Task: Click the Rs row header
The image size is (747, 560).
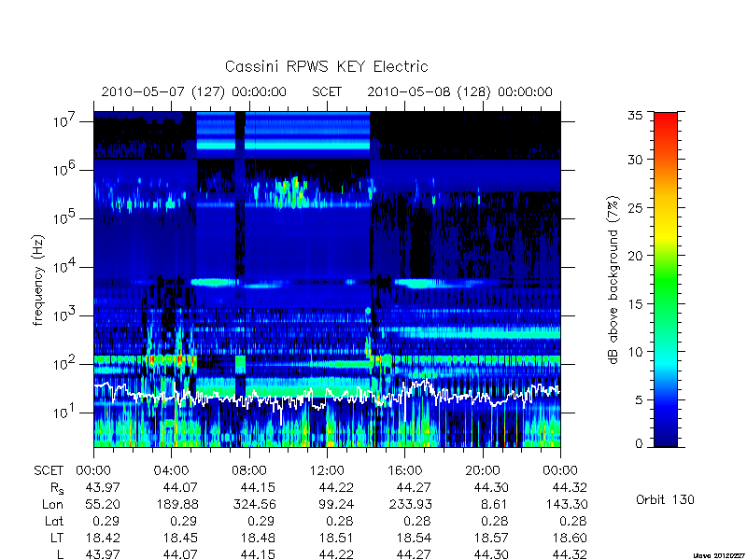Action: point(57,488)
